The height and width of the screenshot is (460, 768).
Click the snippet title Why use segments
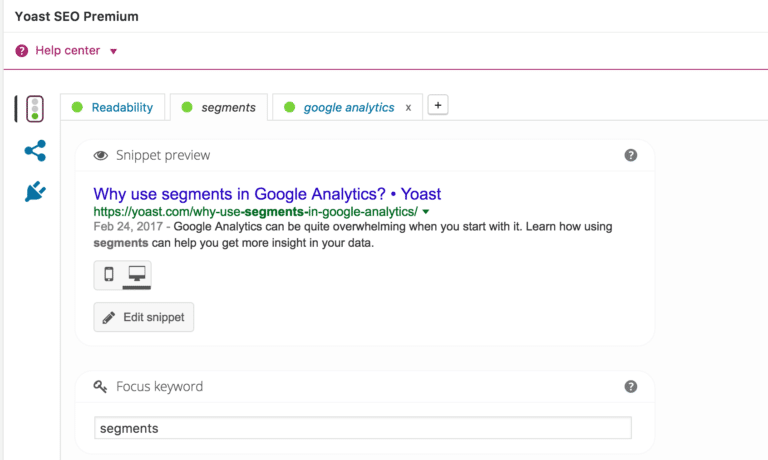coord(267,194)
